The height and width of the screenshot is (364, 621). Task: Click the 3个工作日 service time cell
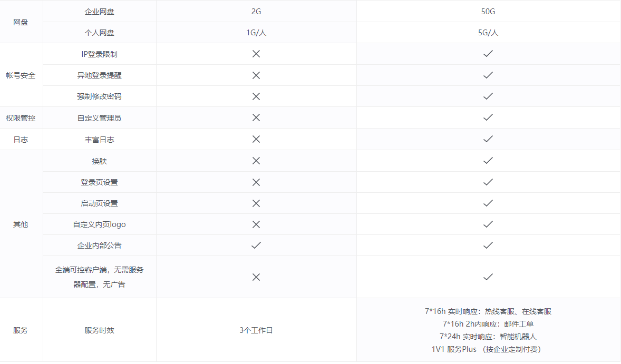(x=256, y=330)
